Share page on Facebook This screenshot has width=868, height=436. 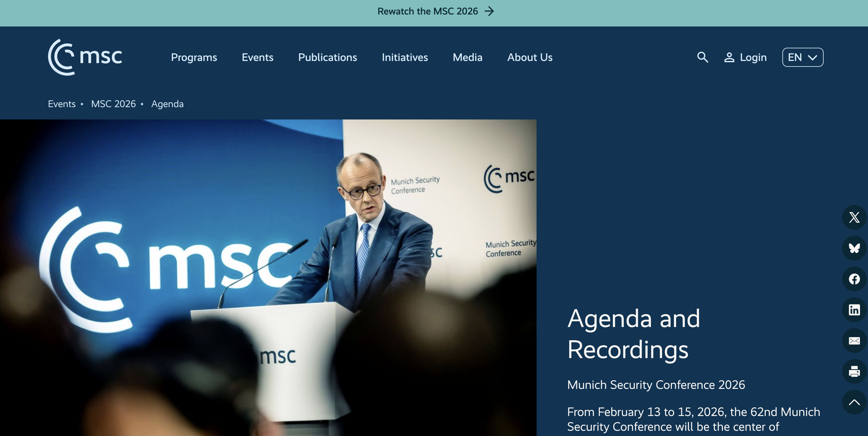click(x=854, y=279)
